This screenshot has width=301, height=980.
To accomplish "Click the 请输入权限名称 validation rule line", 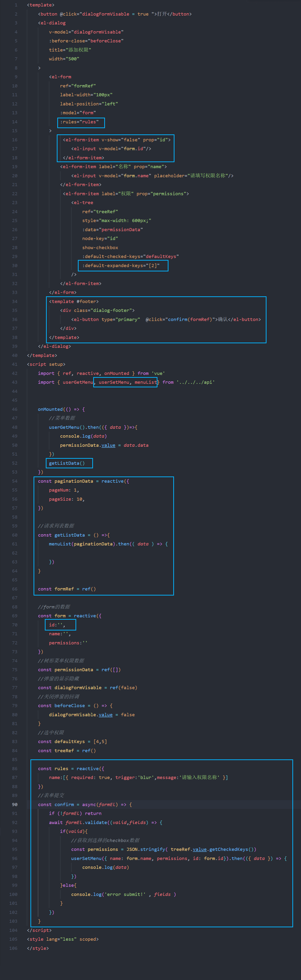I will point(139,778).
